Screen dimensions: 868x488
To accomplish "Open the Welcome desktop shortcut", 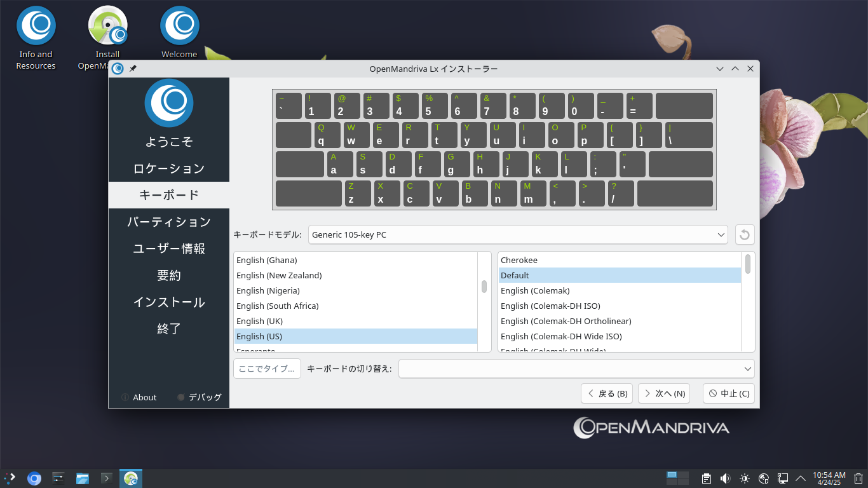I will point(179,33).
